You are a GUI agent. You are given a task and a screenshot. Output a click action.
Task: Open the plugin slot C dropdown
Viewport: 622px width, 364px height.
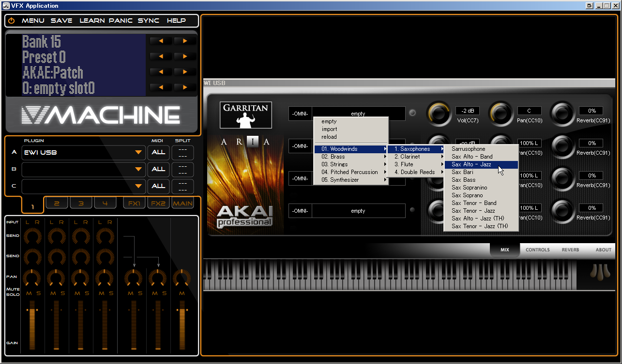point(84,186)
